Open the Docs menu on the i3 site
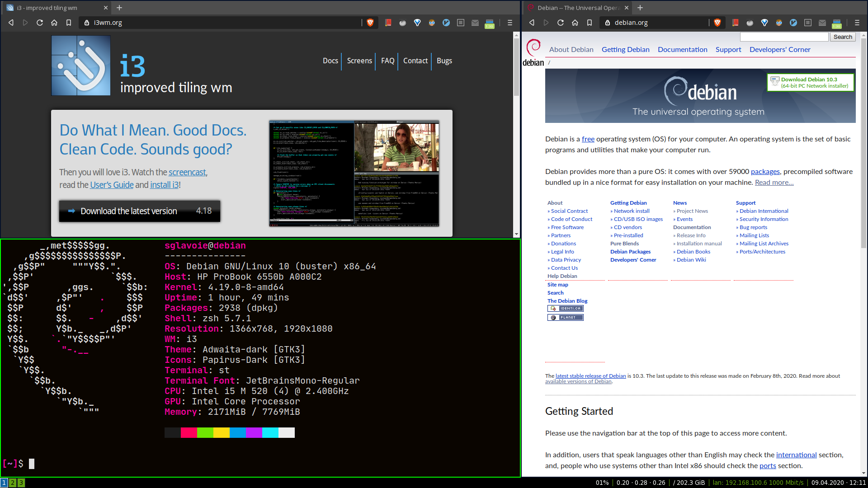868x488 pixels. [x=330, y=61]
